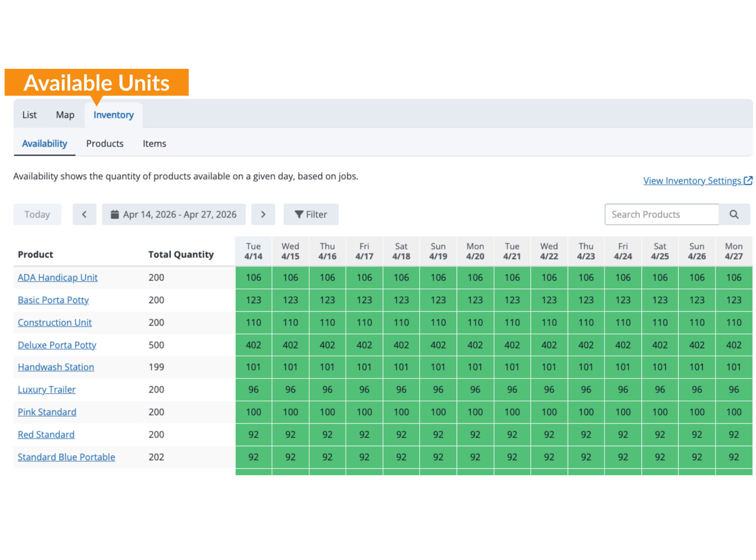Switch to the List tab

30,115
